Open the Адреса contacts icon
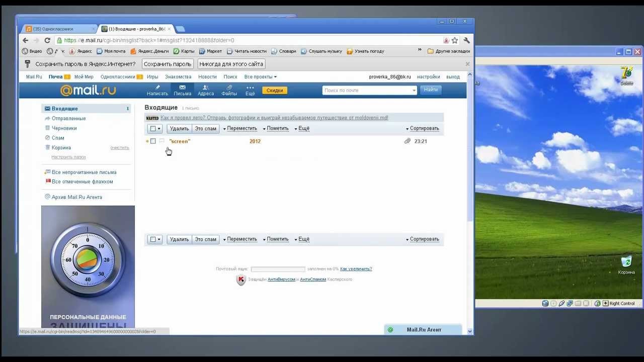 pos(206,90)
